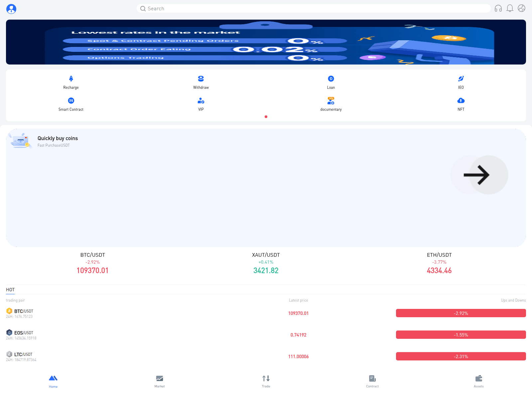Open the Withdraw feature

click(x=201, y=82)
